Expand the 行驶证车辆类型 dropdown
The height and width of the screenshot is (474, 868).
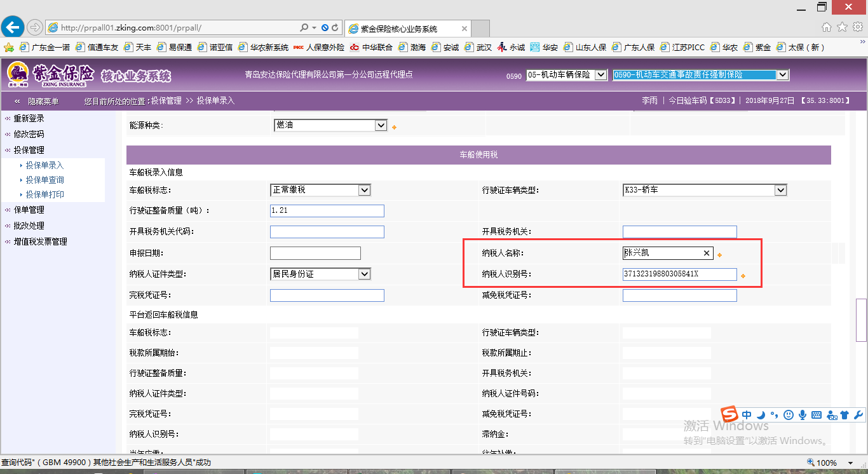tap(780, 190)
